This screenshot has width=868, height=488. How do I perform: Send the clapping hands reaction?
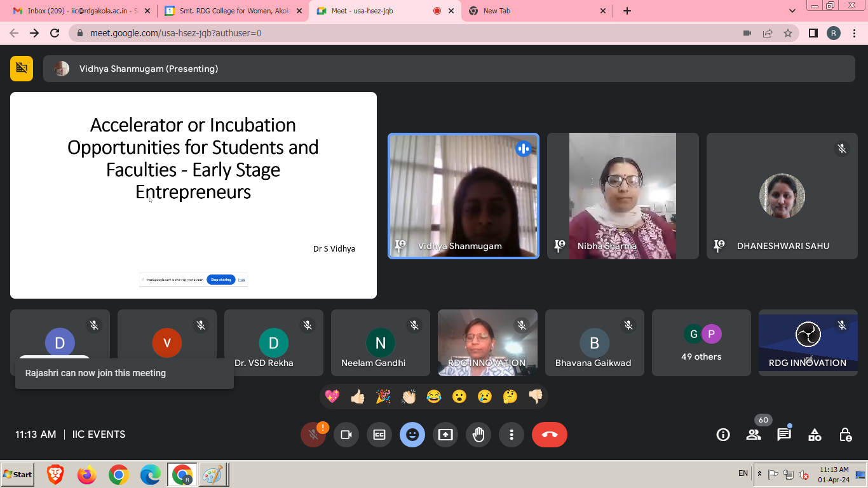[x=409, y=396]
